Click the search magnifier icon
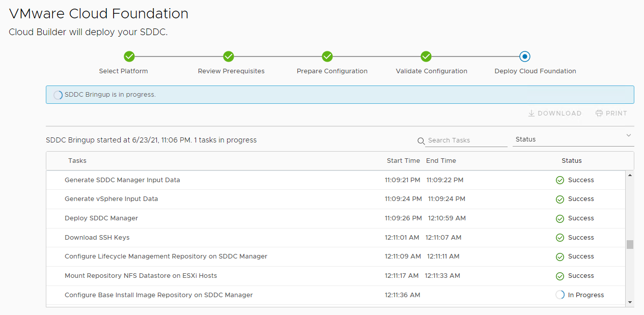644x315 pixels. click(x=421, y=141)
